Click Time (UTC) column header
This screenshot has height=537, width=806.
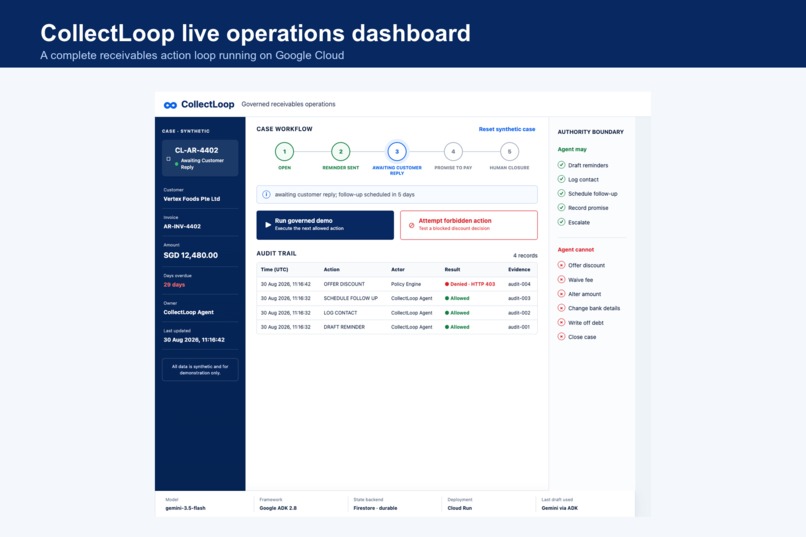point(274,269)
